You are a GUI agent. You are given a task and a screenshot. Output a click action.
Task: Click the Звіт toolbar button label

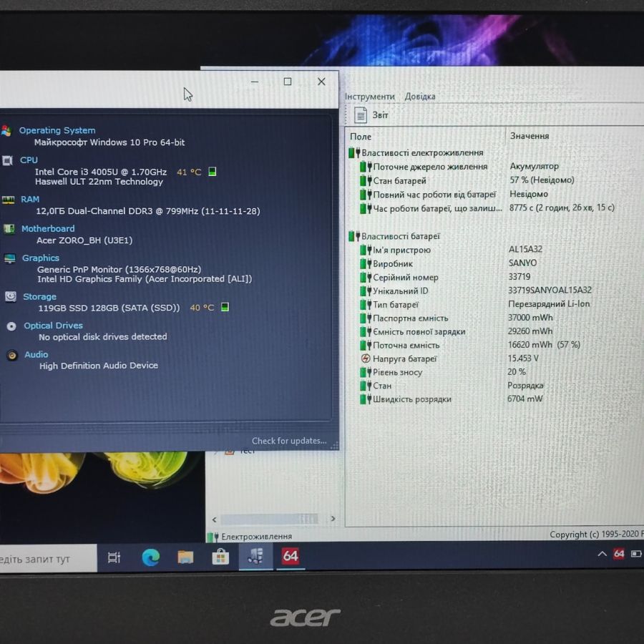coord(381,115)
